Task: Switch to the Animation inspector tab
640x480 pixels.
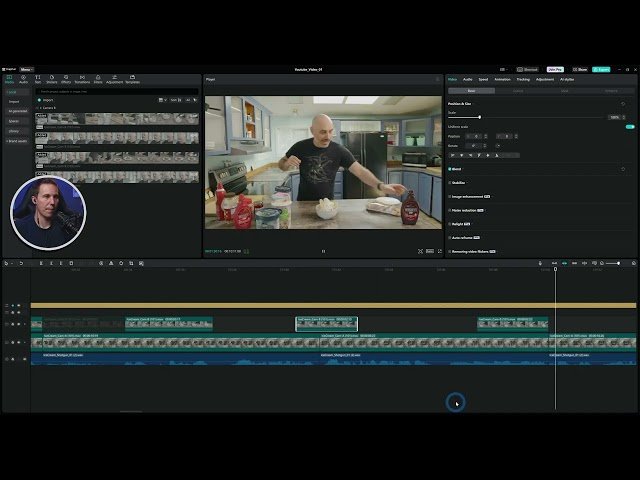Action: 502,79
